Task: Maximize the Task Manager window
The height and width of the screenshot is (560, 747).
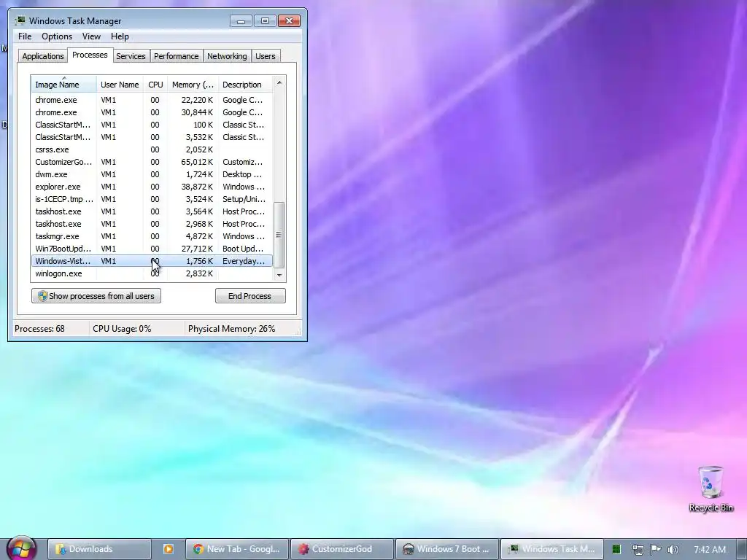Action: click(x=265, y=21)
